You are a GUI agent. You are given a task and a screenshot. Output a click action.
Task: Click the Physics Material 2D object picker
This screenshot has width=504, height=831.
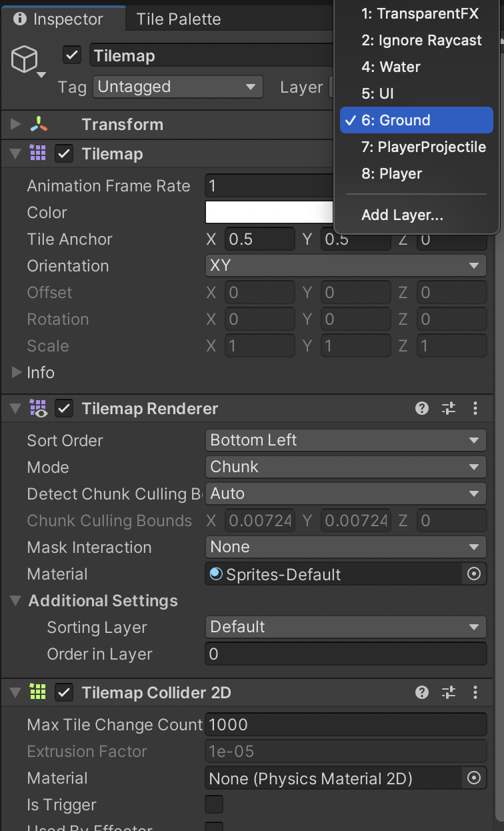pyautogui.click(x=474, y=778)
